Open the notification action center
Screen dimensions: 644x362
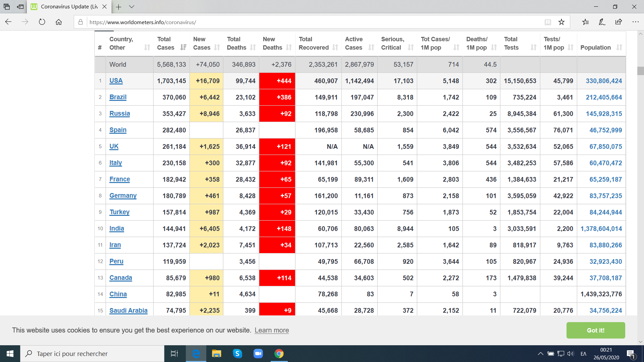[x=631, y=354]
